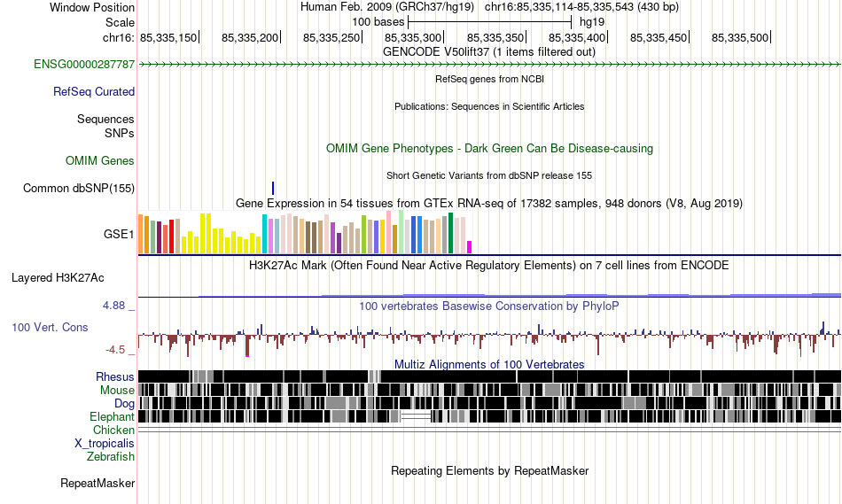Click the pure red GTEx expression bar

(x=171, y=236)
